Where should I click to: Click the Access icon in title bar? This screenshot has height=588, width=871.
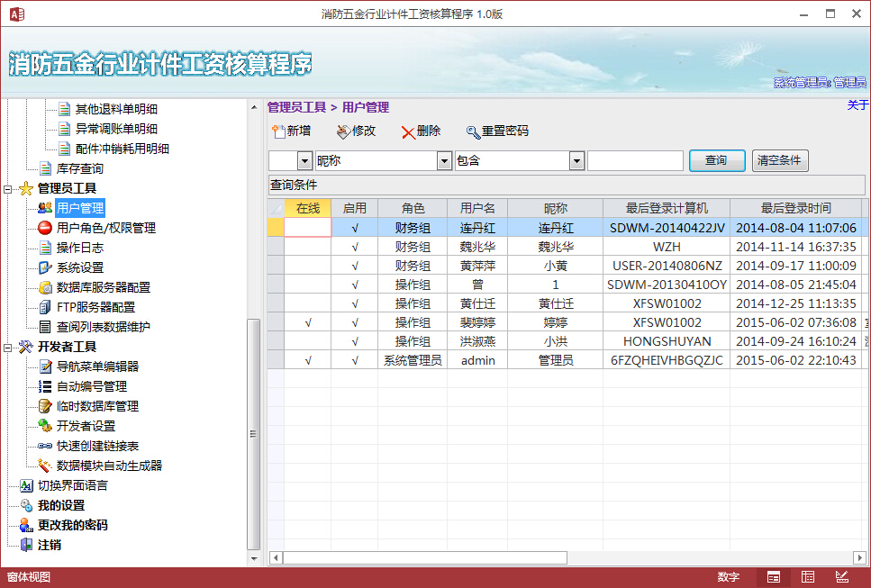(17, 14)
